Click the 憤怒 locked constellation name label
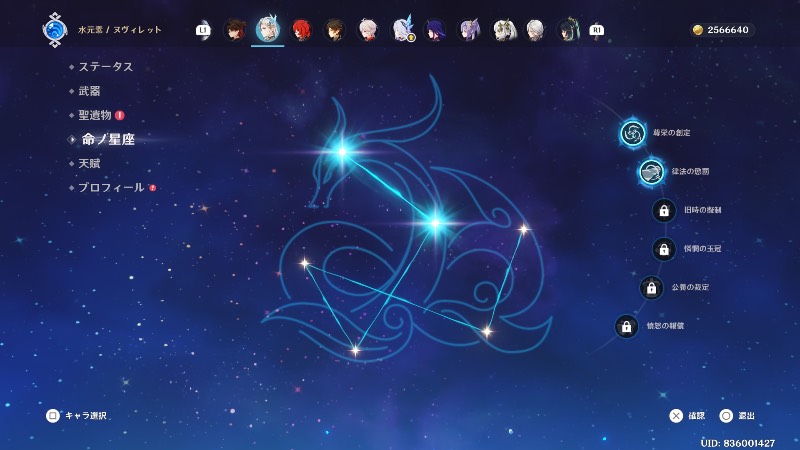Viewport: 800px width, 450px height. tap(665, 326)
